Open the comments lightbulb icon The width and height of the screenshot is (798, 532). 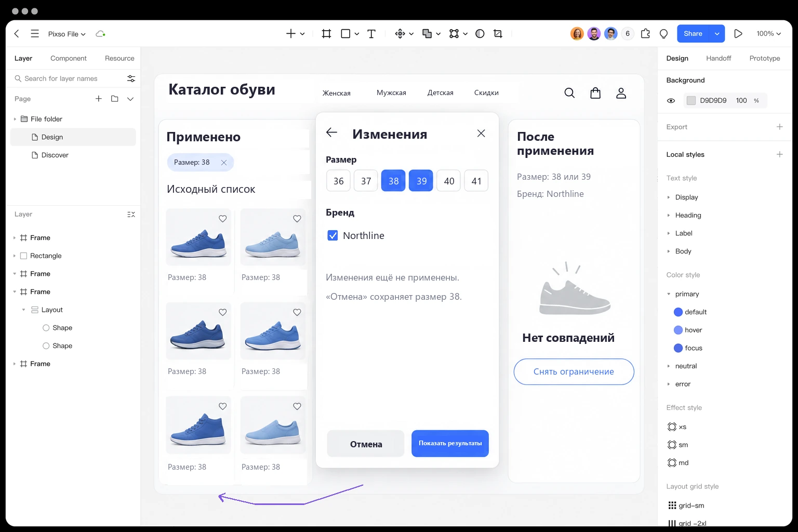click(x=663, y=34)
